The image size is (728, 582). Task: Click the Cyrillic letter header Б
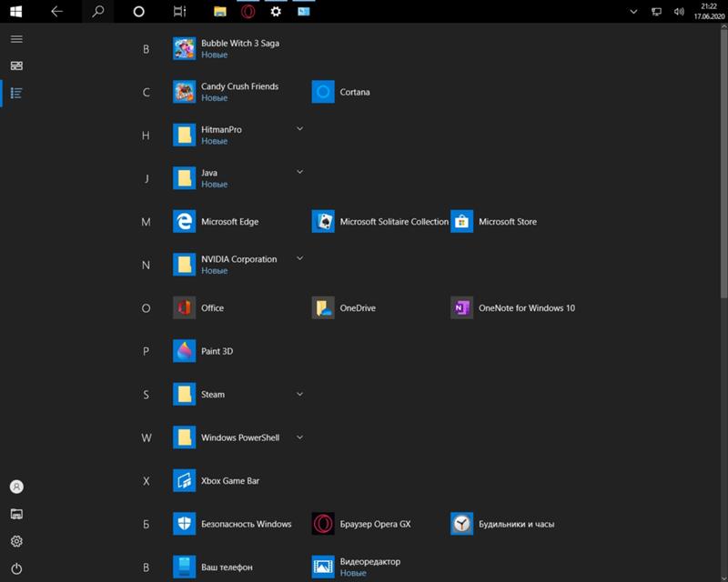(146, 524)
